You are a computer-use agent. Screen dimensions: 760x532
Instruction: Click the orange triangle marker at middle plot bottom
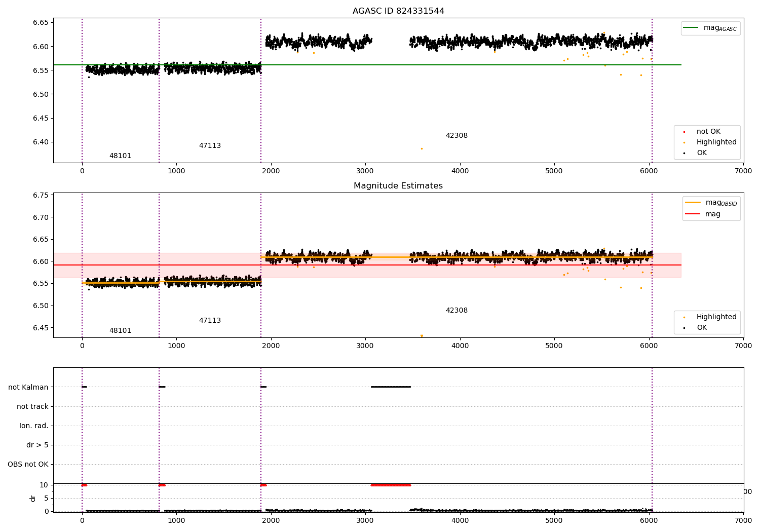422,336
